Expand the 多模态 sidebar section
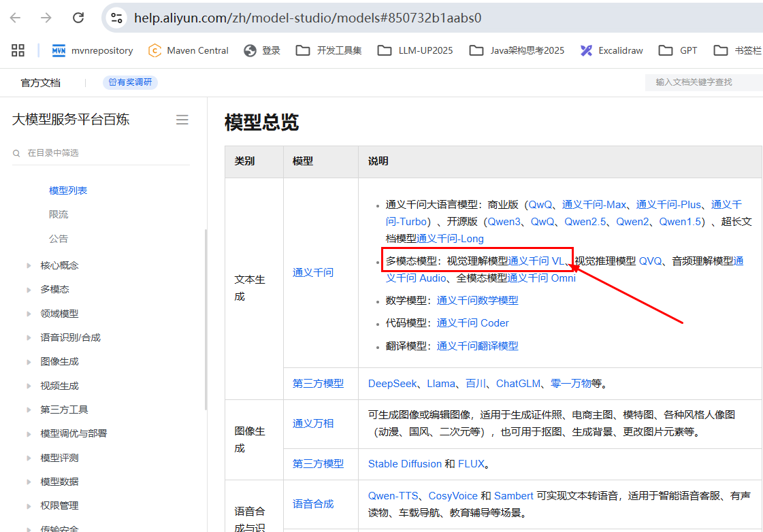 pos(54,289)
